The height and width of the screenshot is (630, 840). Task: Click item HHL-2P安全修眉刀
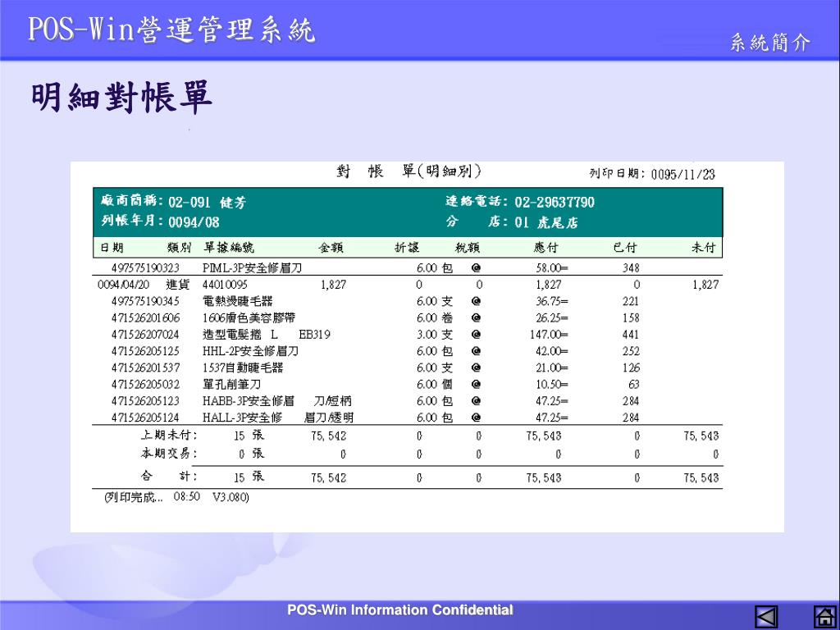(x=250, y=351)
